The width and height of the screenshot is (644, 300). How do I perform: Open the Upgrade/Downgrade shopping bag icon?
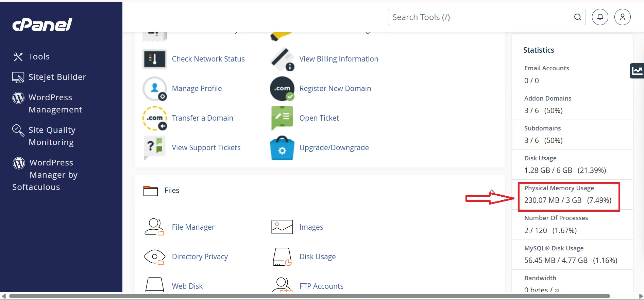click(x=282, y=148)
